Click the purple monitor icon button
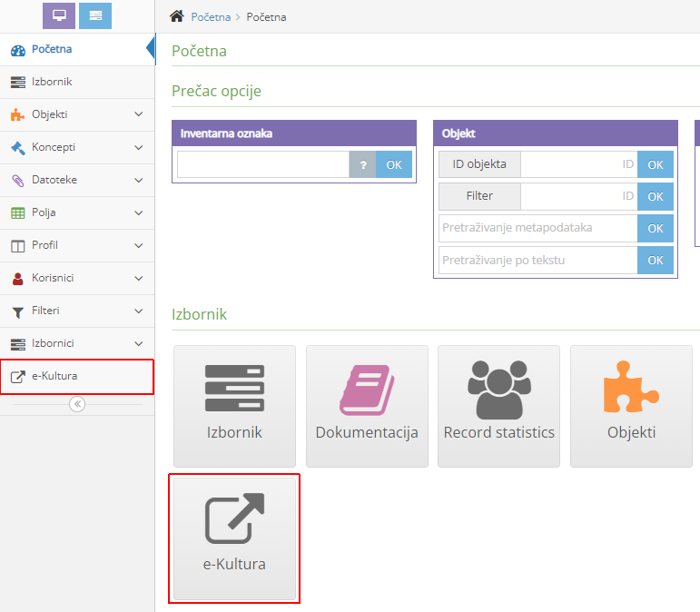The image size is (700, 612). tap(59, 15)
